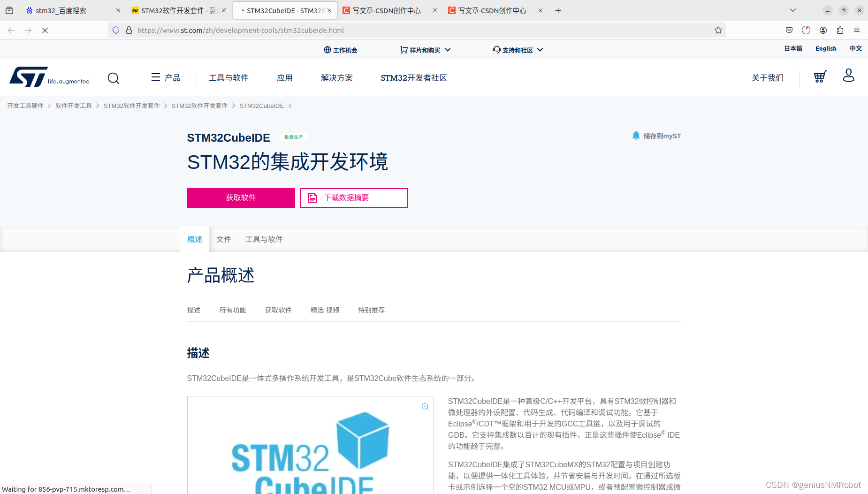
Task: Open the Firefox hamburger application menu
Action: point(857,30)
